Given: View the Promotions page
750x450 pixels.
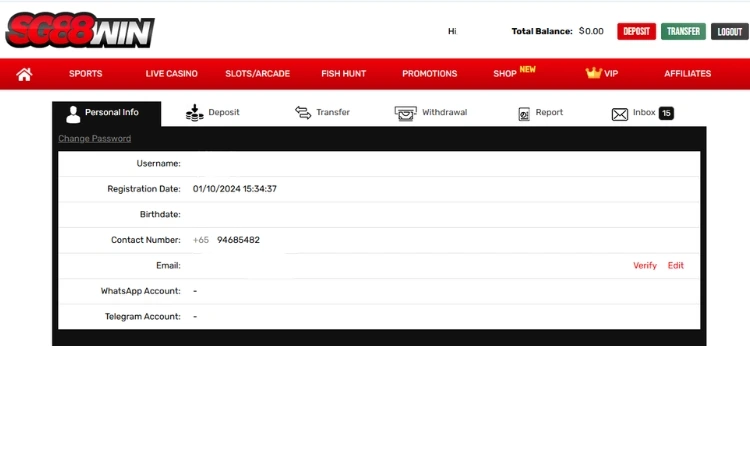Looking at the screenshot, I should pos(429,74).
